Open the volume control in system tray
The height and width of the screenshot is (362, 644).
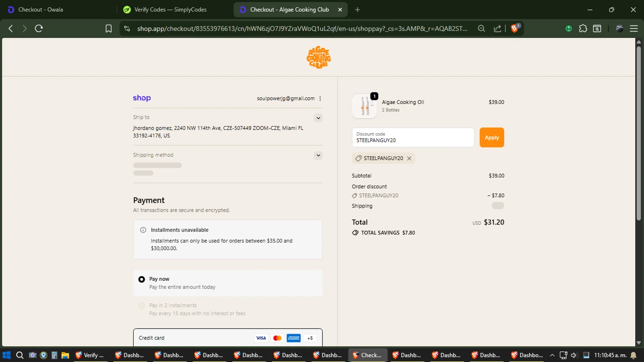(574, 355)
